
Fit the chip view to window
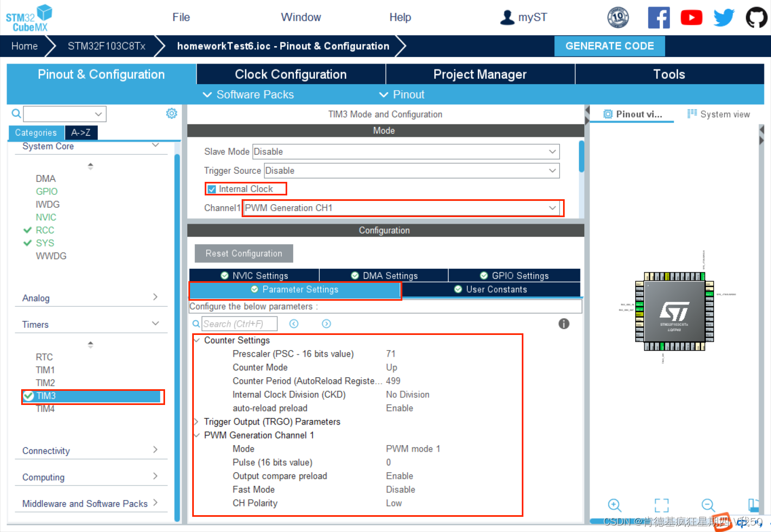[661, 505]
